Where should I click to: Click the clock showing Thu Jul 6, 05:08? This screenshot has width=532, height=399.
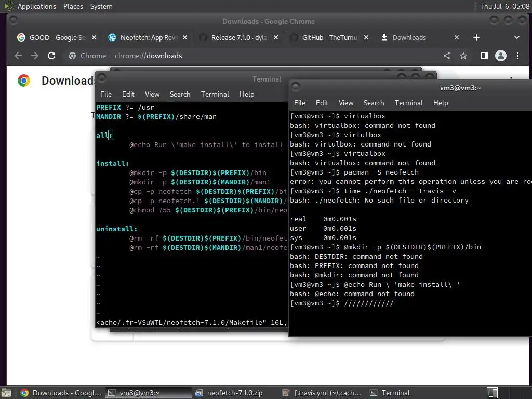click(504, 6)
